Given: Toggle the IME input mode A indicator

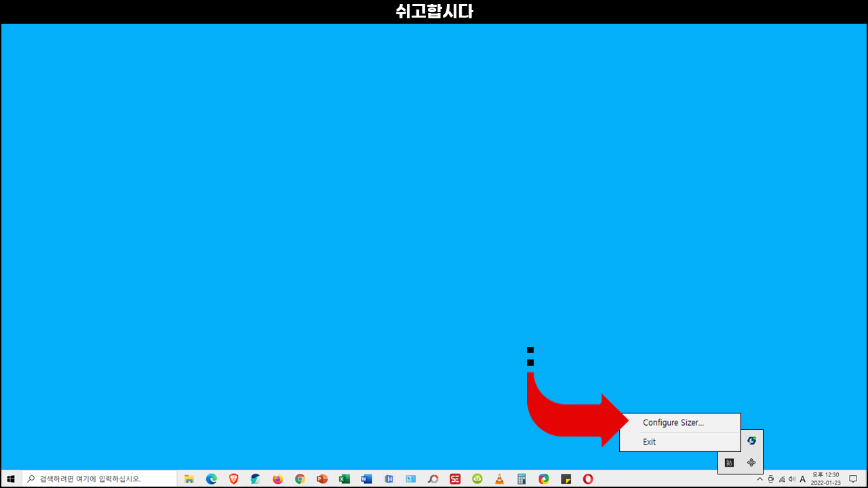Looking at the screenshot, I should click(803, 479).
